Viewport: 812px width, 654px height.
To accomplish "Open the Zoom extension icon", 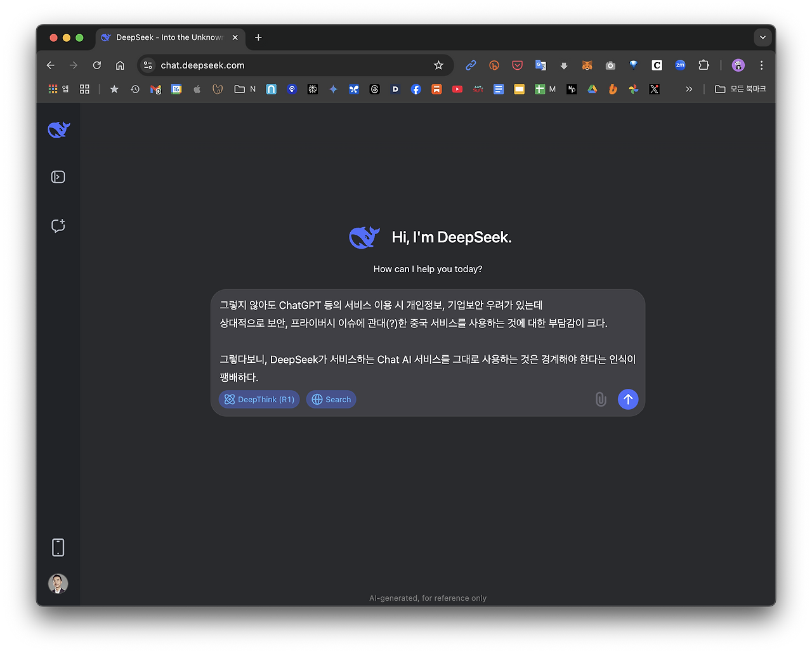I will coord(680,65).
